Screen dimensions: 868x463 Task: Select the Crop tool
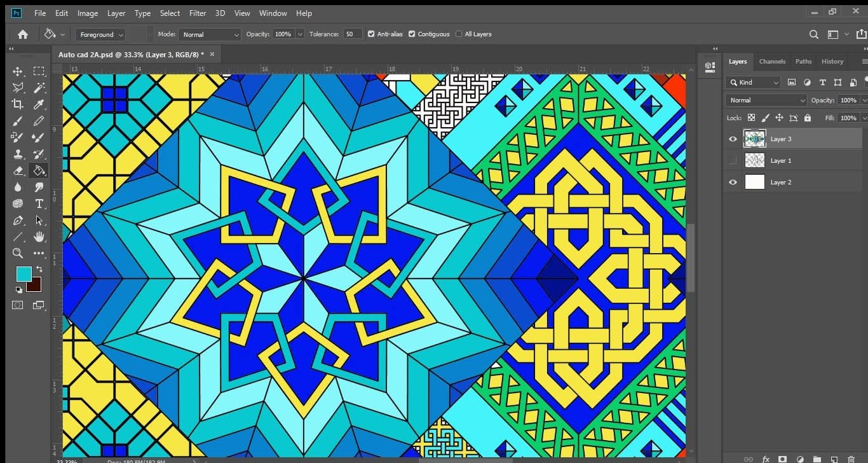pos(18,104)
